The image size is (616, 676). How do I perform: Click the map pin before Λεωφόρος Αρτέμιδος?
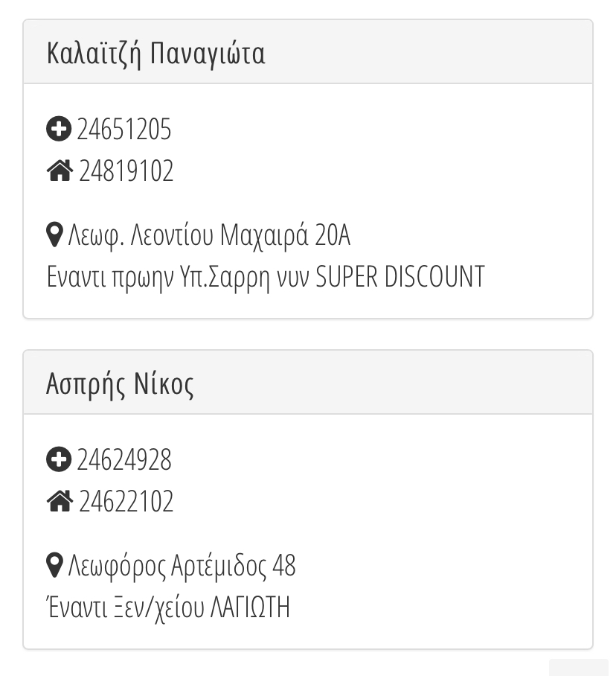[x=54, y=567]
